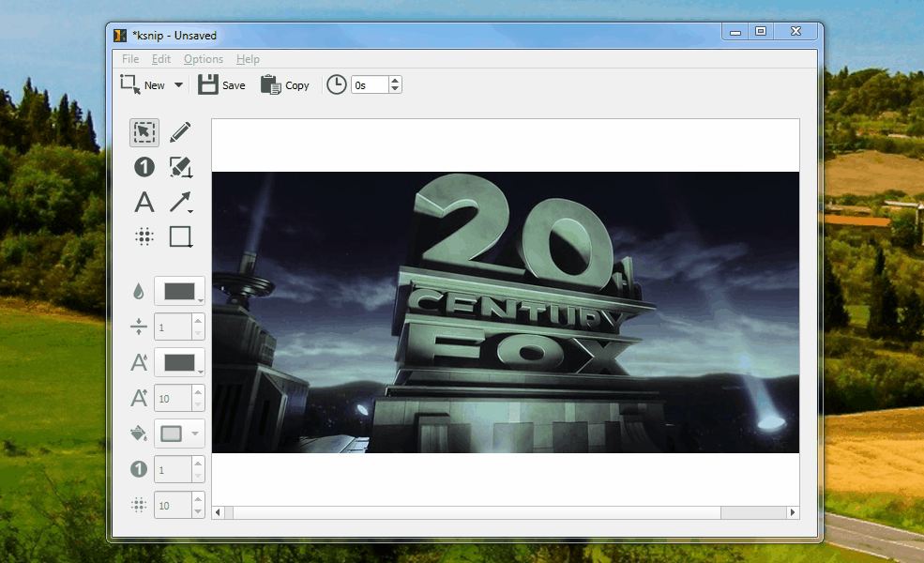Image resolution: width=924 pixels, height=563 pixels.
Task: Click the Copy button label
Action: tap(297, 85)
